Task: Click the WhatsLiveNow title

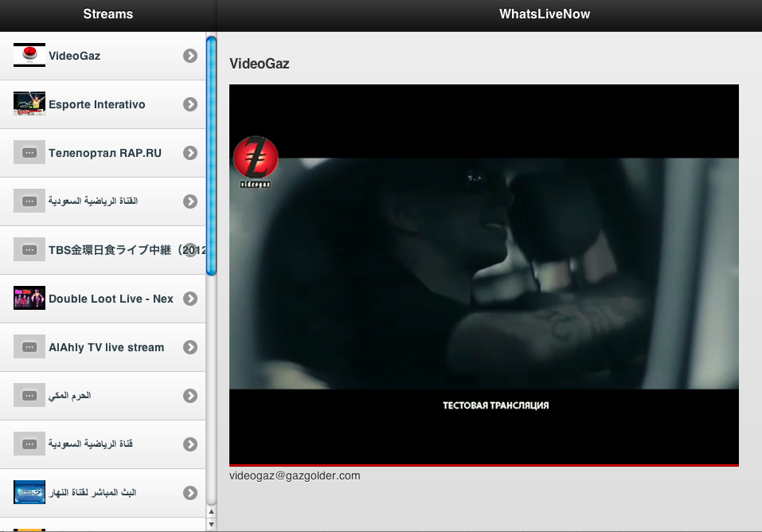Action: click(x=545, y=14)
